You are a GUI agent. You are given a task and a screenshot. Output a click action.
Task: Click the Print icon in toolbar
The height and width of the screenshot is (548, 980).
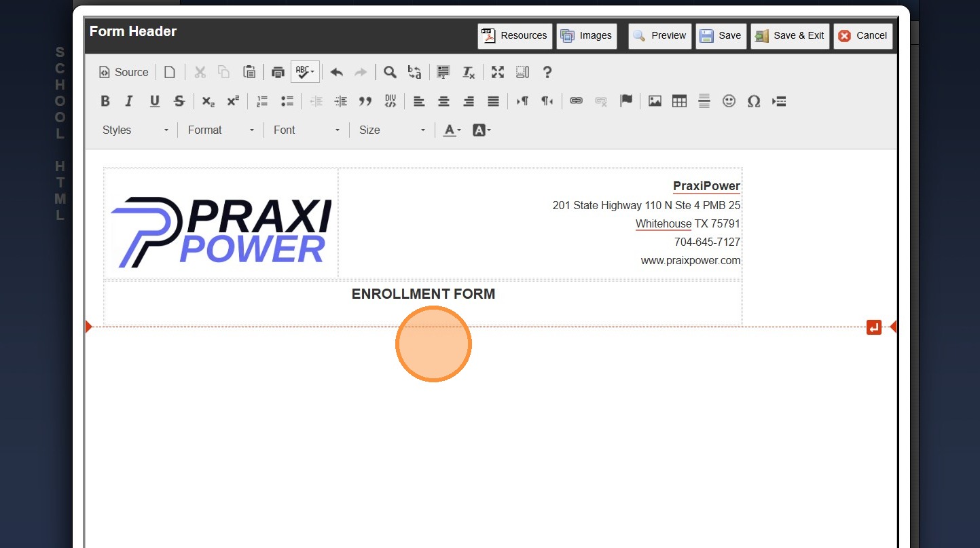point(277,72)
